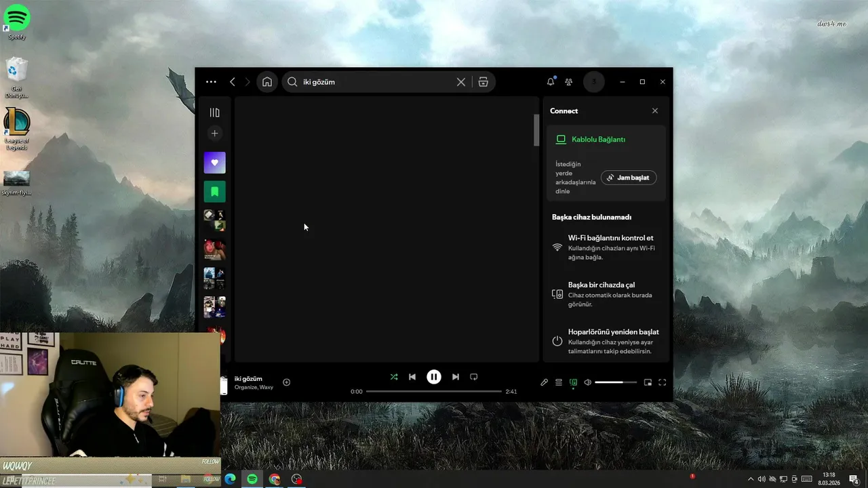The height and width of the screenshot is (488, 868).
Task: Open the Browse icon in search bar
Action: point(483,82)
